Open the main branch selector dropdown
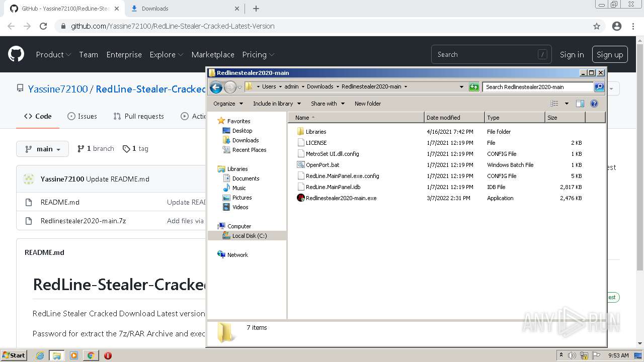The image size is (644, 362). [x=42, y=149]
